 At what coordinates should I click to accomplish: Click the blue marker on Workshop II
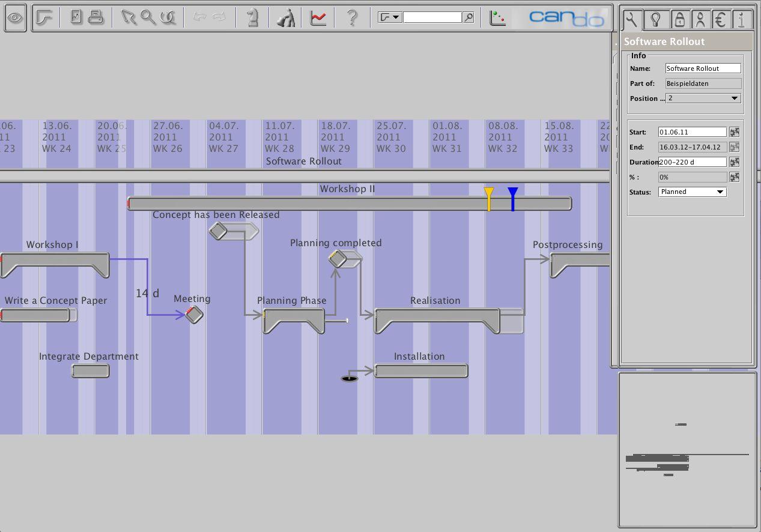tap(512, 198)
